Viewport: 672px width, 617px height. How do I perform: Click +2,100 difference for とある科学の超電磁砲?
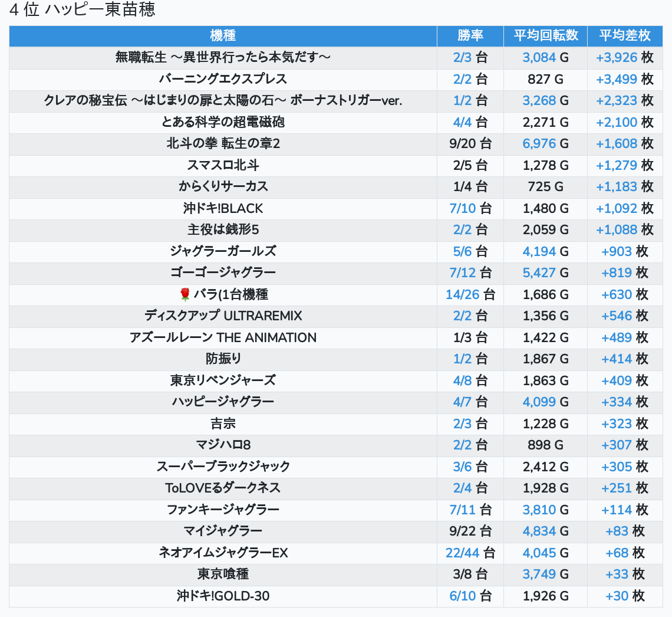(x=616, y=122)
